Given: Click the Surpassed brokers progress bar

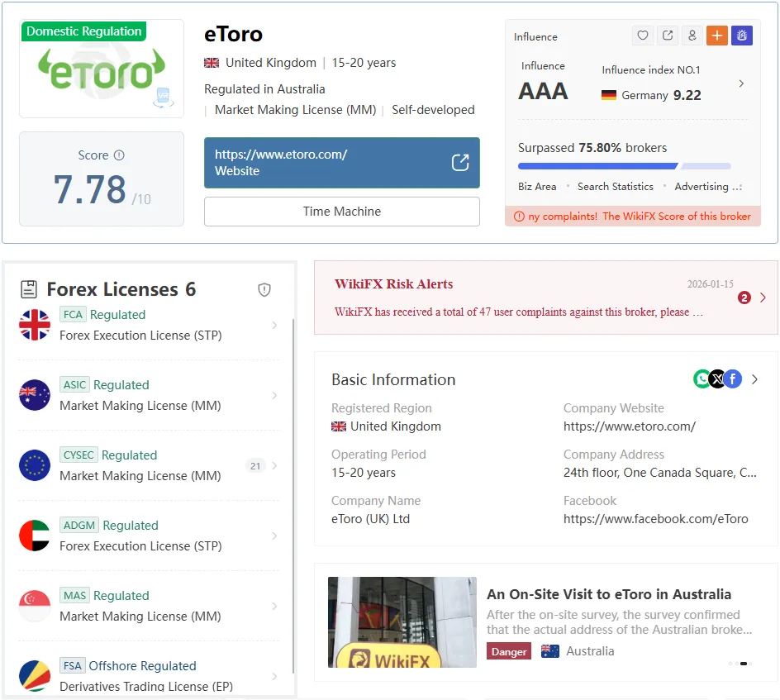Looking at the screenshot, I should pyautogui.click(x=625, y=165).
